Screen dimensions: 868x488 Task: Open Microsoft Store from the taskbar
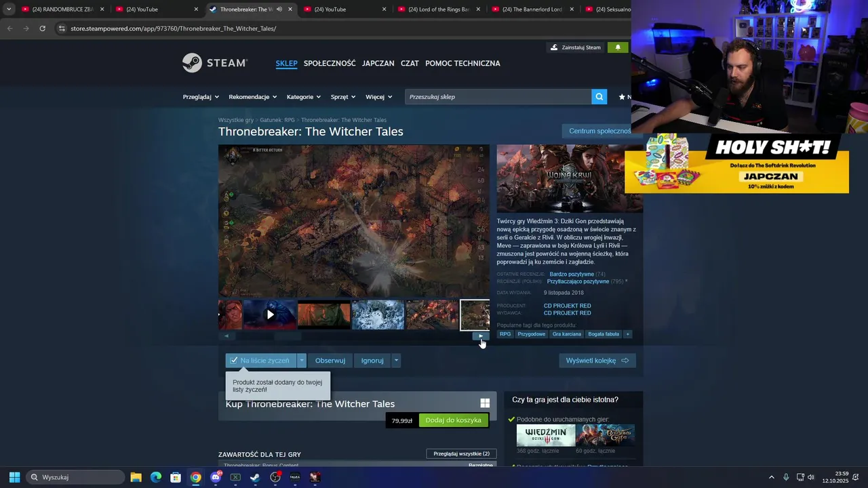(x=176, y=477)
